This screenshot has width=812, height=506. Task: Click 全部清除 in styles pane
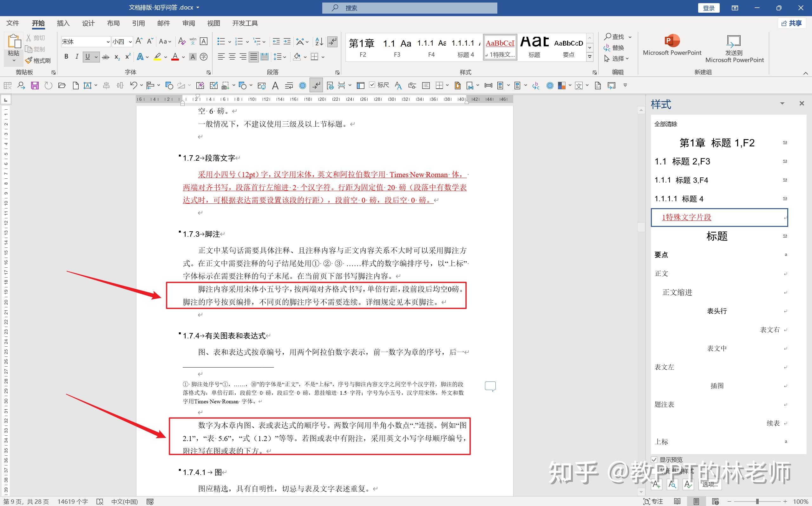665,124
